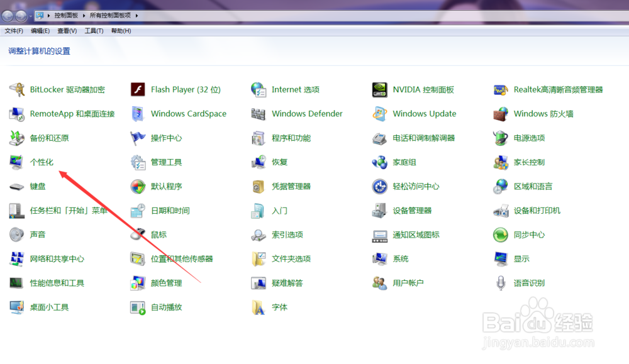Open 家庭组 spheres icon
629x364 pixels.
click(x=379, y=162)
